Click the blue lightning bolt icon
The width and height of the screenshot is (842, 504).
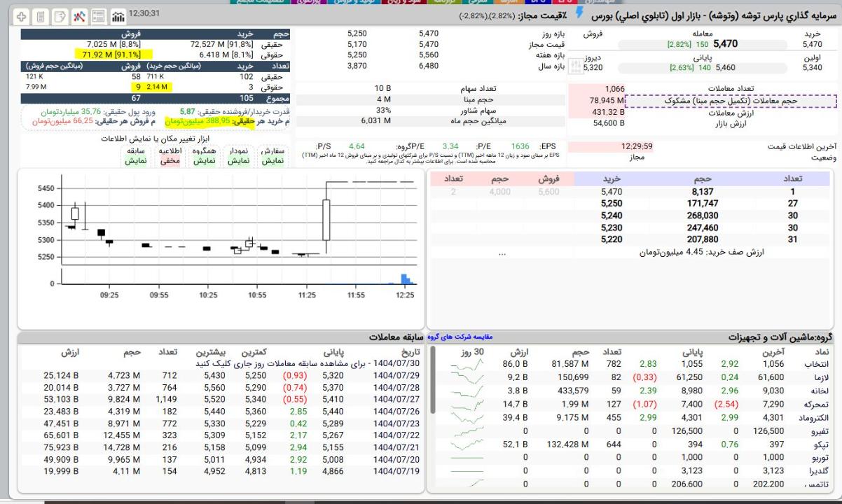tap(579, 14)
